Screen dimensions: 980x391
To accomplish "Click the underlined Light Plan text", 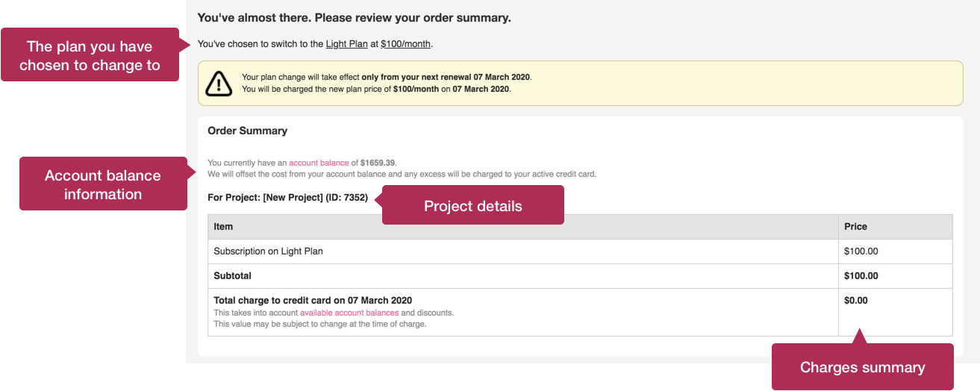I will tap(347, 44).
